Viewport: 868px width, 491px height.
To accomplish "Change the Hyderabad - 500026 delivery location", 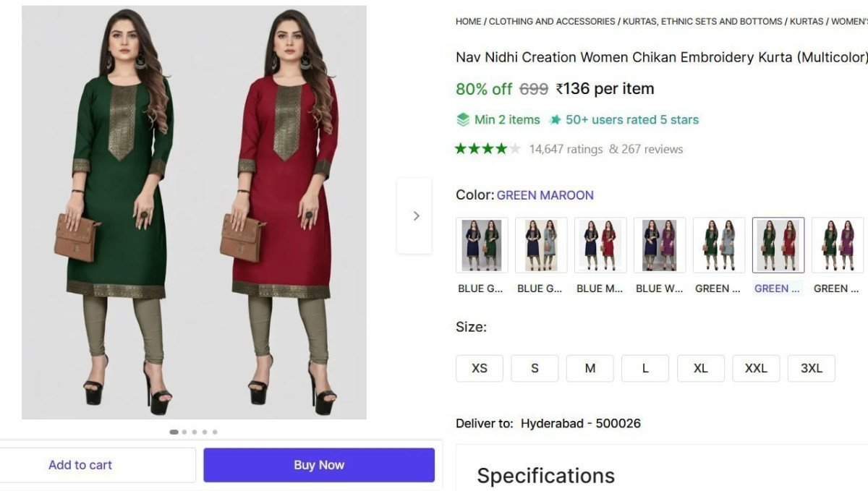I will pyautogui.click(x=580, y=423).
